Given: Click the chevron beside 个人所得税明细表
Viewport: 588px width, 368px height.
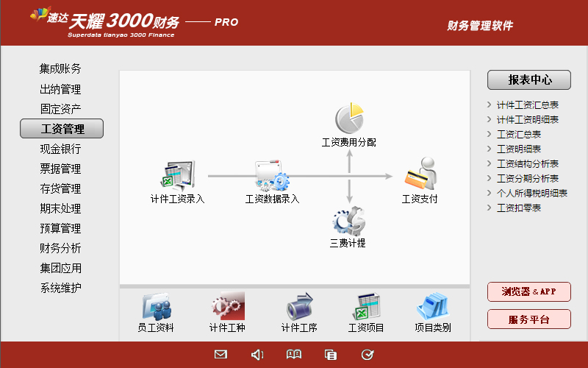Looking at the screenshot, I should [489, 193].
